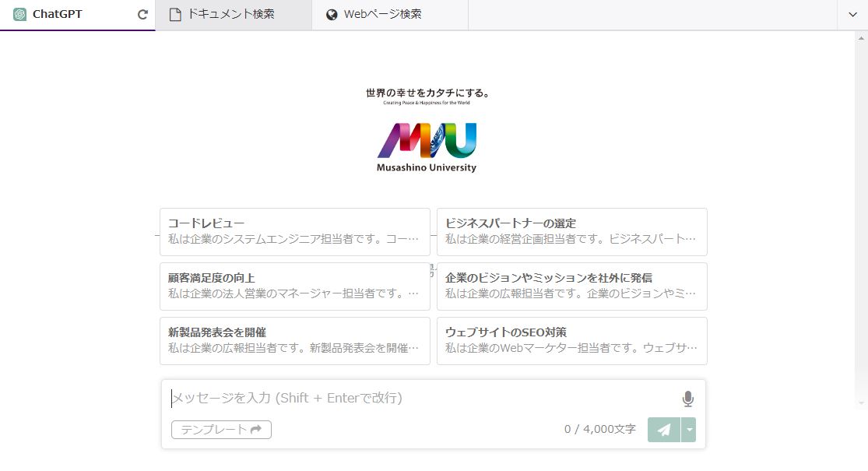The width and height of the screenshot is (868, 471).
Task: Click the 0 / 4,000文字 character counter
Action: coord(600,429)
